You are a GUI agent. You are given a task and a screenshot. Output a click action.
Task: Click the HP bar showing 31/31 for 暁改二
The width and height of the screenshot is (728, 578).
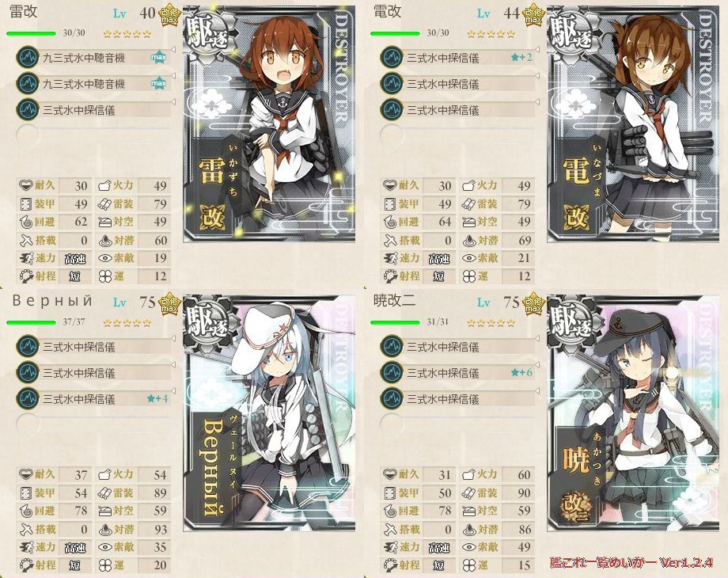pyautogui.click(x=395, y=322)
